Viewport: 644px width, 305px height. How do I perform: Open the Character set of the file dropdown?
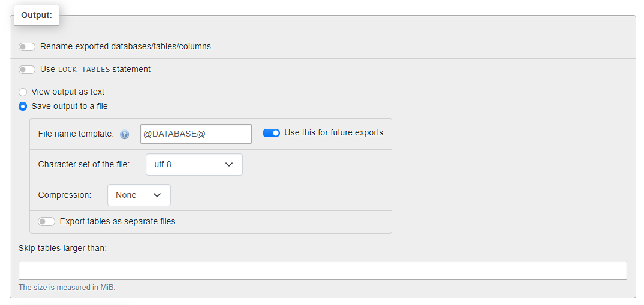(194, 165)
